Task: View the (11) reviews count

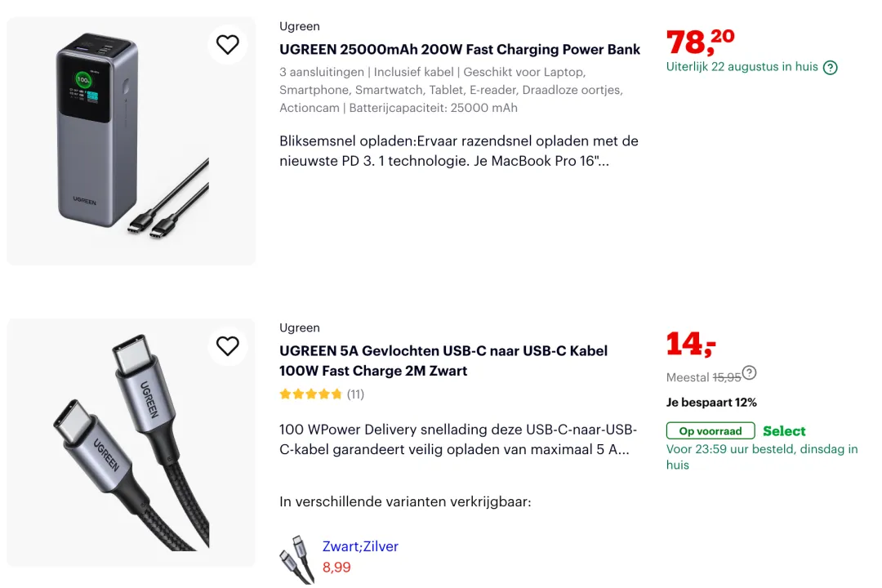Action: pos(355,394)
